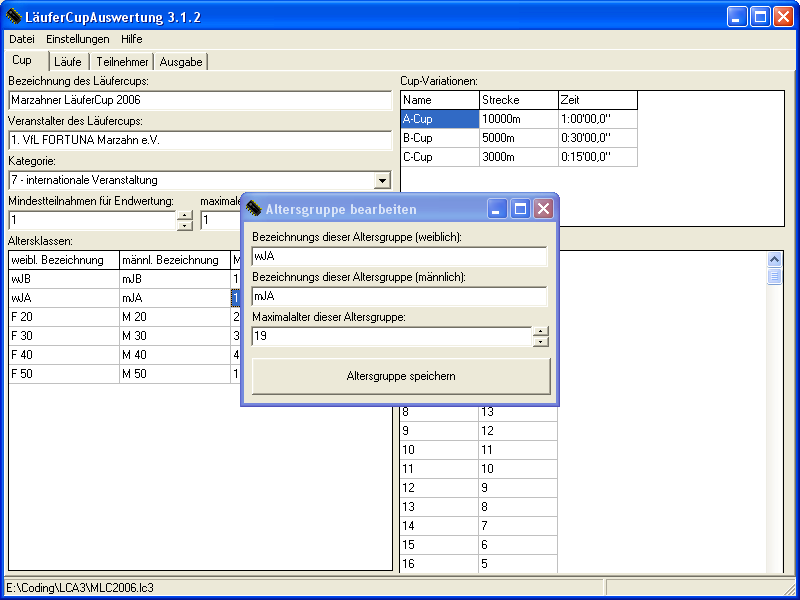Select the M 30 cell
Image resolution: width=800 pixels, height=600 pixels.
tap(175, 336)
